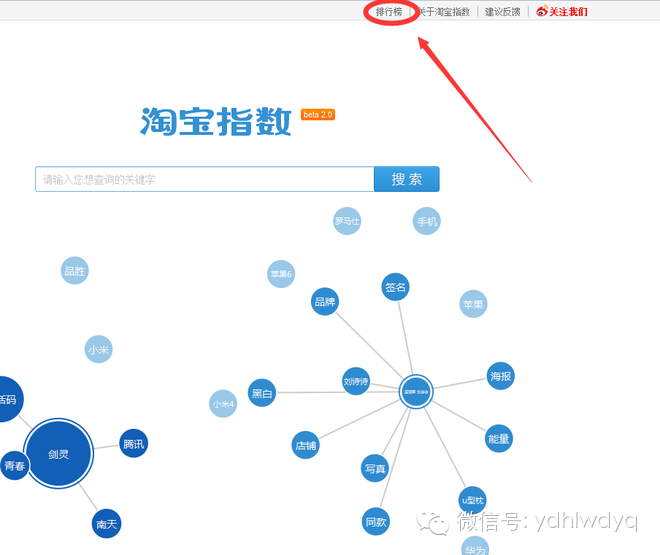Select the 小米4 keyword bubble

[x=223, y=404]
